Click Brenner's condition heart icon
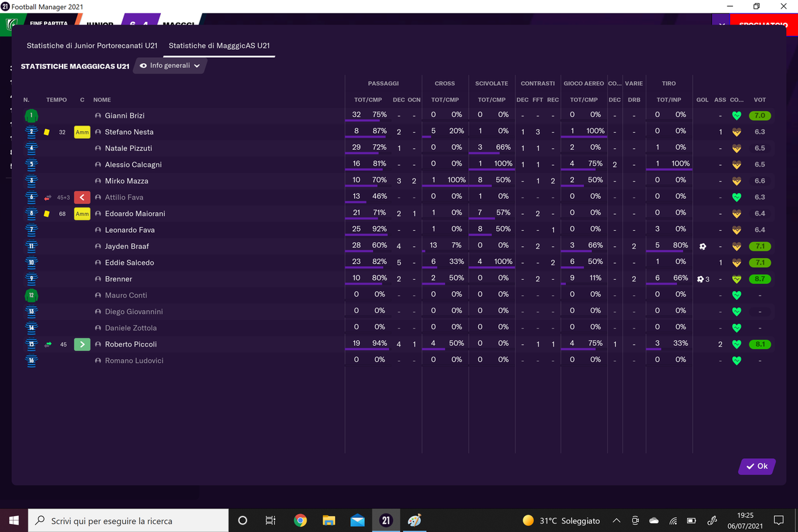This screenshot has width=798, height=532. tap(736, 279)
